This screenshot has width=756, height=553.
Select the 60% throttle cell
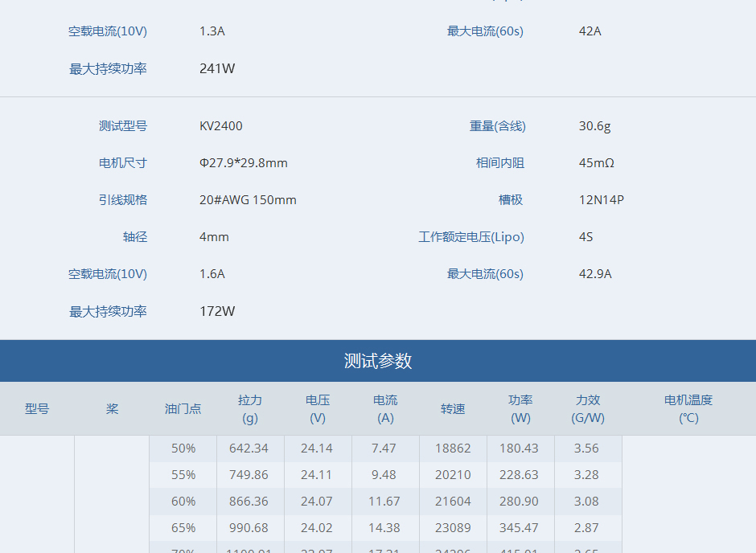tap(183, 502)
